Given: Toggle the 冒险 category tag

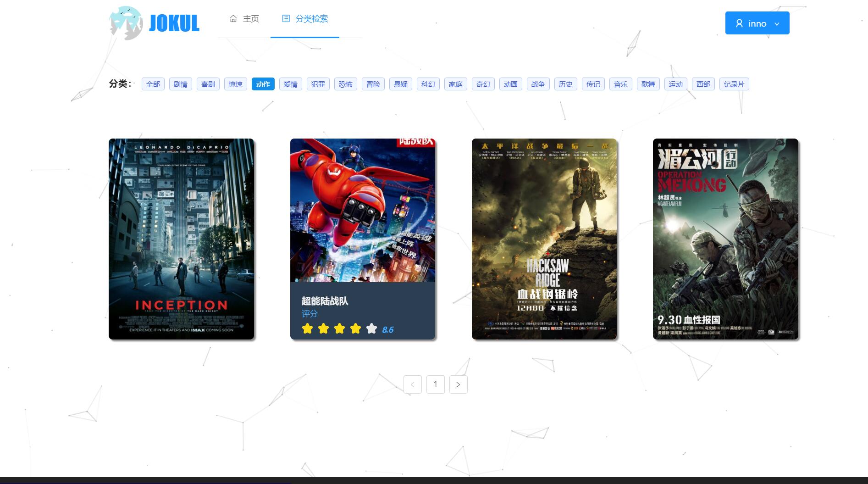Looking at the screenshot, I should (373, 84).
